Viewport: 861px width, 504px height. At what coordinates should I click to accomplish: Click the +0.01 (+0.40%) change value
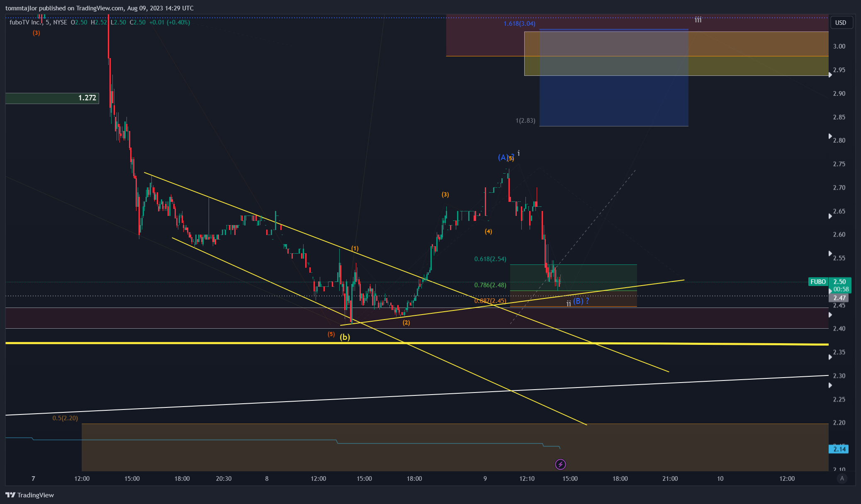[x=170, y=22]
